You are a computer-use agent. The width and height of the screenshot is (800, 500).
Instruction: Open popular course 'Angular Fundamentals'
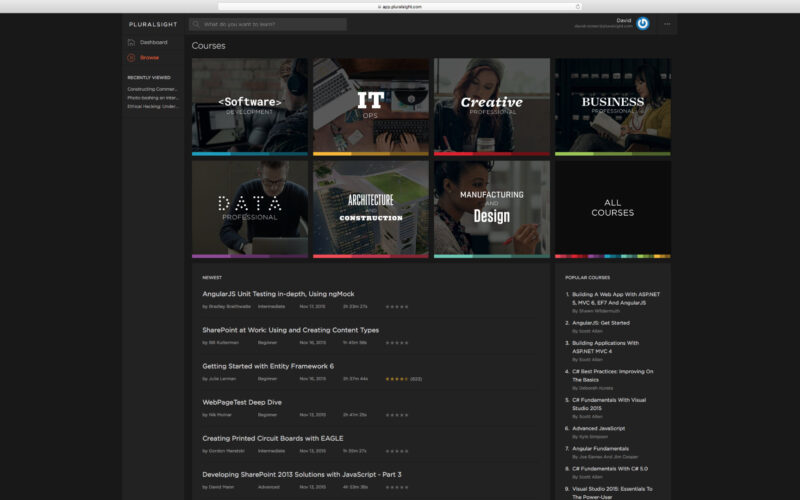pyautogui.click(x=601, y=448)
